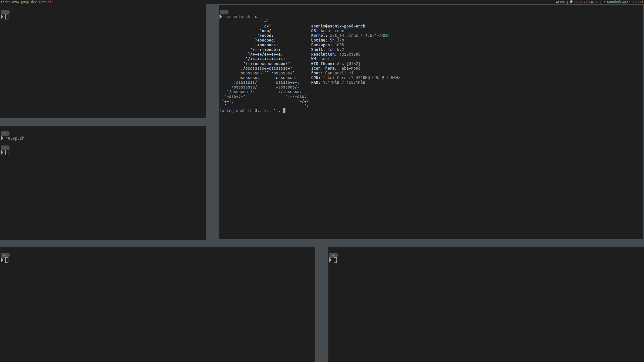The image size is (644, 362).
Task: Click the 8% battery percentage text
Action: tap(562, 2)
